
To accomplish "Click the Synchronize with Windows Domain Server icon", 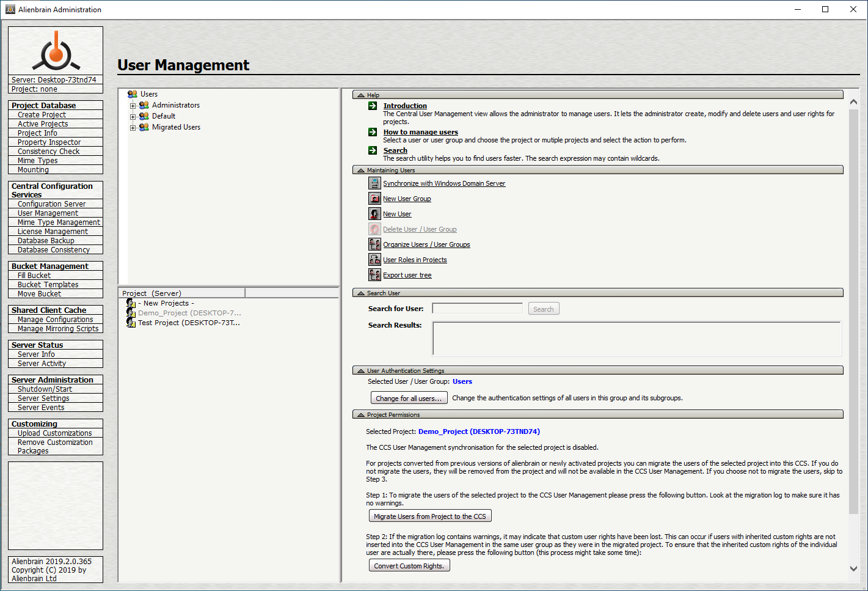I will pos(374,183).
